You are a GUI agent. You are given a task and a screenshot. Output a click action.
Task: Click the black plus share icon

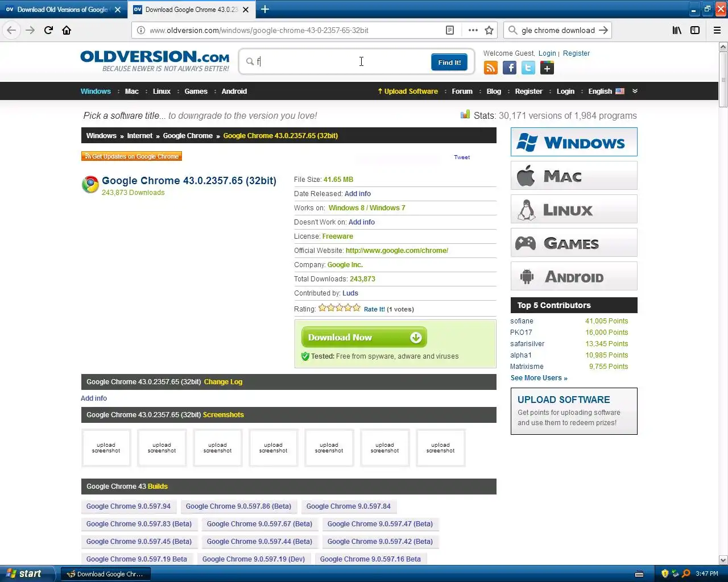(x=547, y=68)
